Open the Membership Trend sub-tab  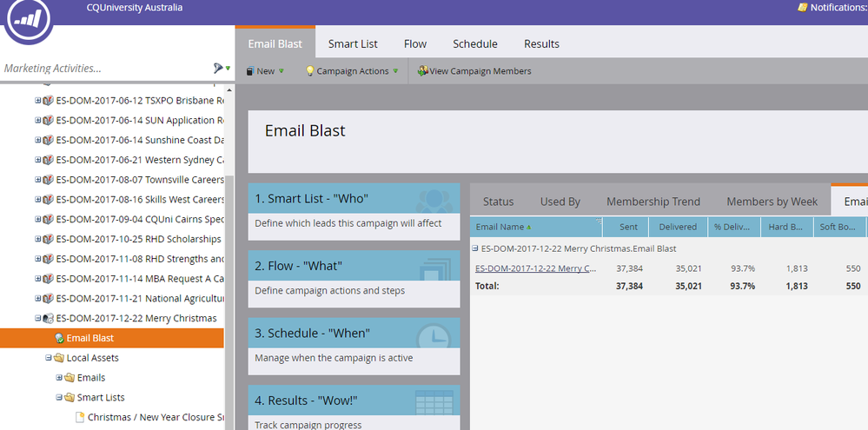[653, 202]
